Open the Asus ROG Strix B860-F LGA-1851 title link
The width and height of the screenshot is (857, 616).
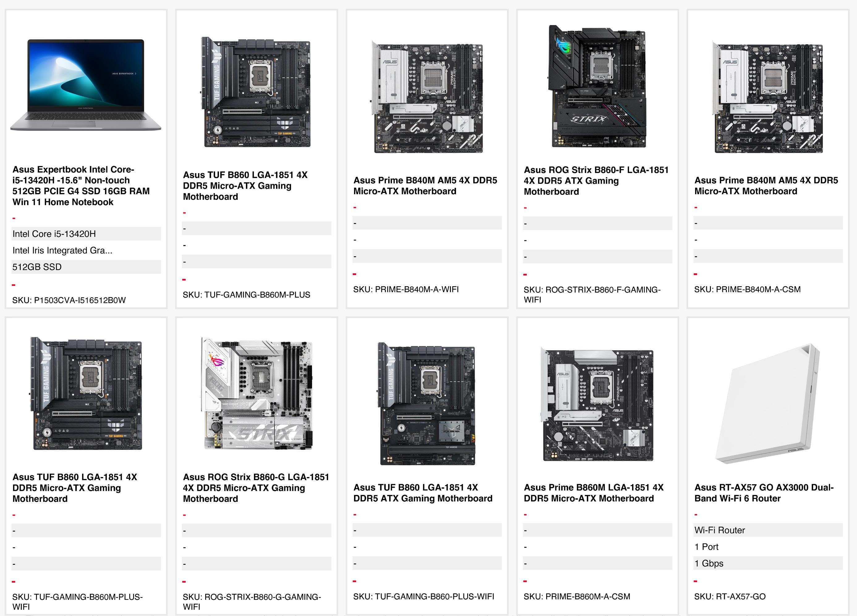pos(596,181)
